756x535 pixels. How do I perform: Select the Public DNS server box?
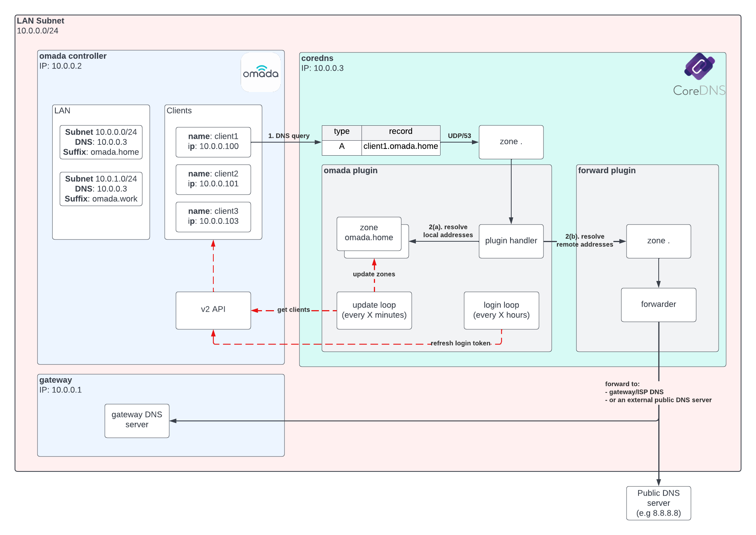(658, 503)
